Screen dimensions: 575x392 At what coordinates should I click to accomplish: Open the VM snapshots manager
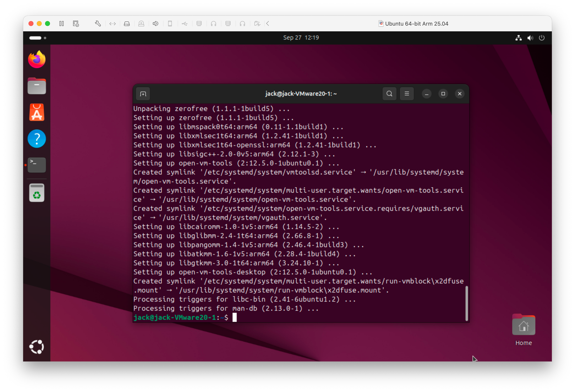(76, 24)
